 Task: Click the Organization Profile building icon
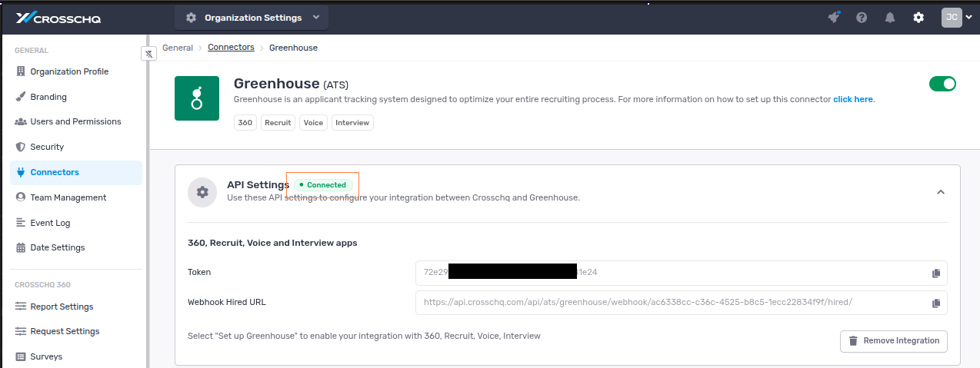coord(21,71)
